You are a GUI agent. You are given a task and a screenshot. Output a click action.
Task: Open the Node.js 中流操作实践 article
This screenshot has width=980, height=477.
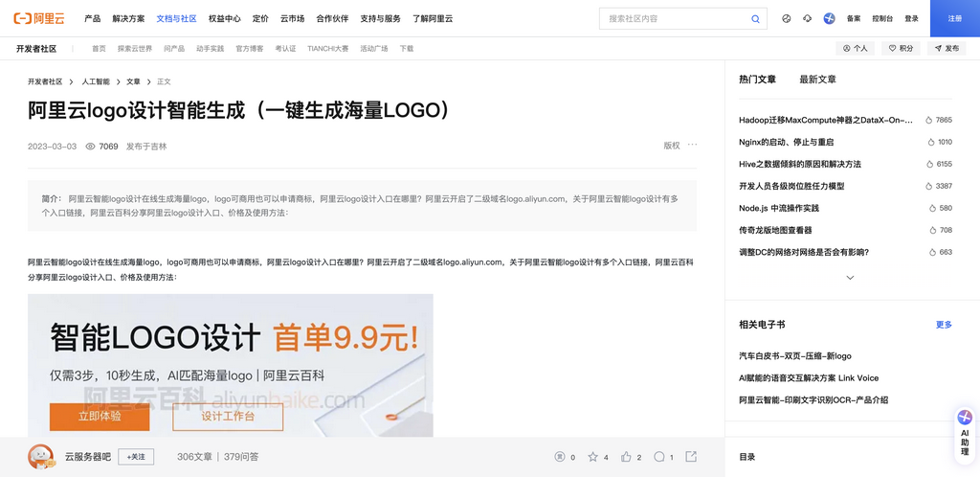(779, 208)
